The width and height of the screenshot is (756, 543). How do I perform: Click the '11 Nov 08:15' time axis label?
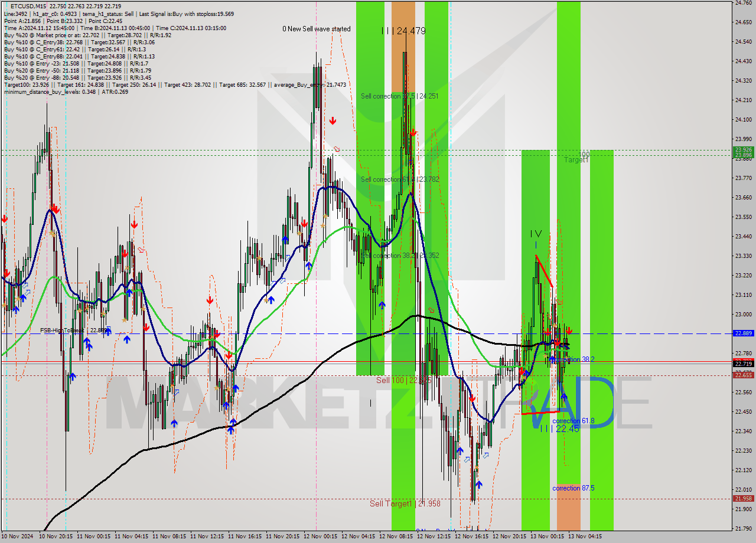[170, 537]
